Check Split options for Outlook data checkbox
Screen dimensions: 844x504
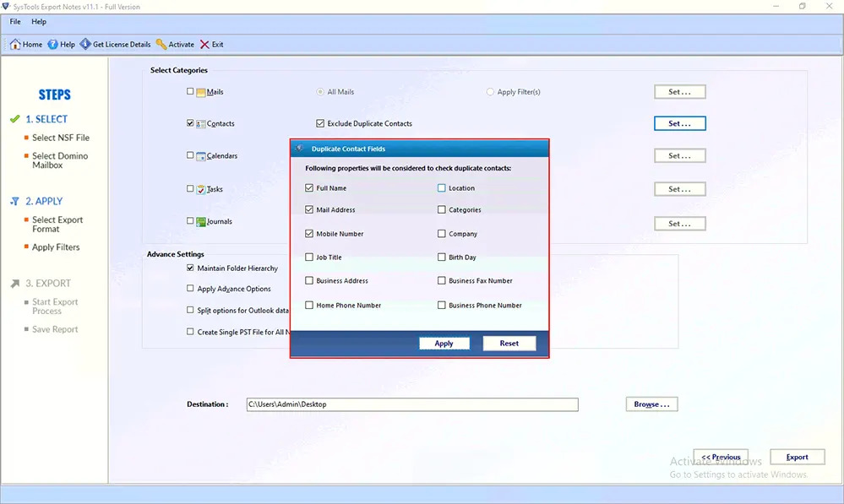[190, 310]
